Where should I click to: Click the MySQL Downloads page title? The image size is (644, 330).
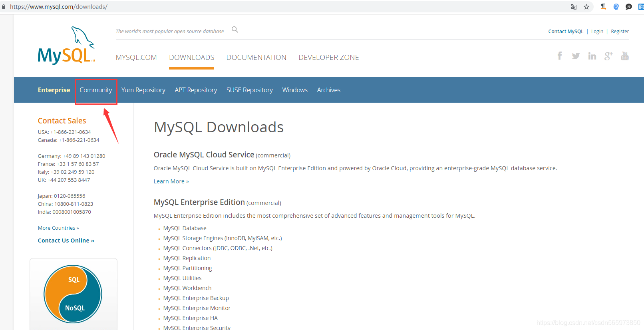coord(219,127)
